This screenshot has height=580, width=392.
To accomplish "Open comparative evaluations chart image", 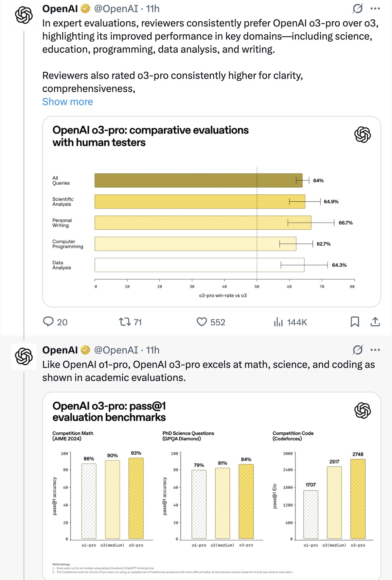I will coord(211,211).
